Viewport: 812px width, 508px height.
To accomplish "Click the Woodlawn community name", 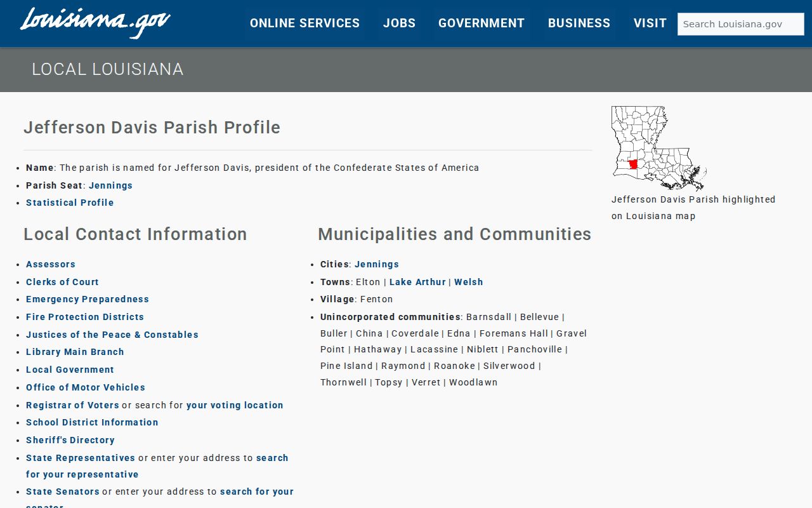I will point(473,382).
